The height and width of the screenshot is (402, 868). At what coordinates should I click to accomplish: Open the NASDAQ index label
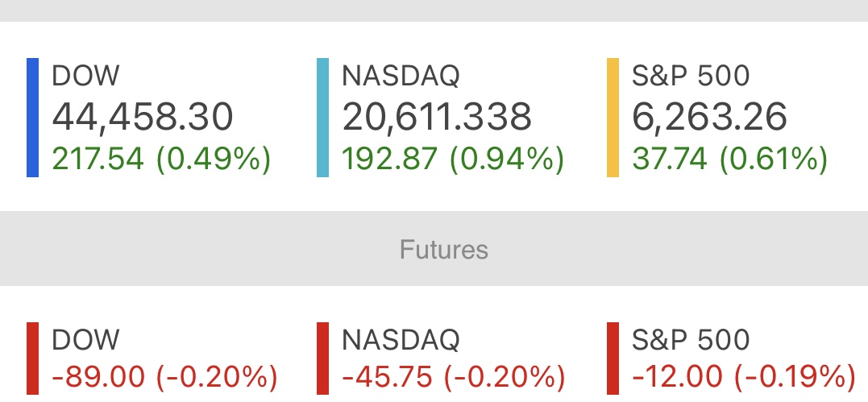pyautogui.click(x=401, y=76)
